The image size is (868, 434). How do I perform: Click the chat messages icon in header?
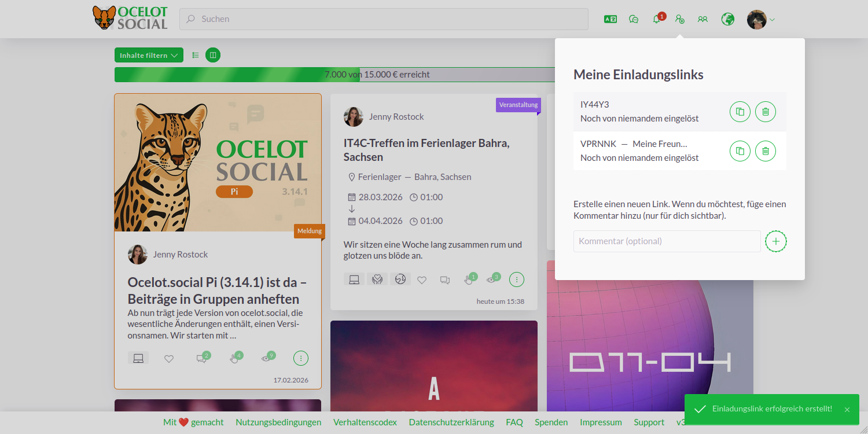tap(633, 19)
